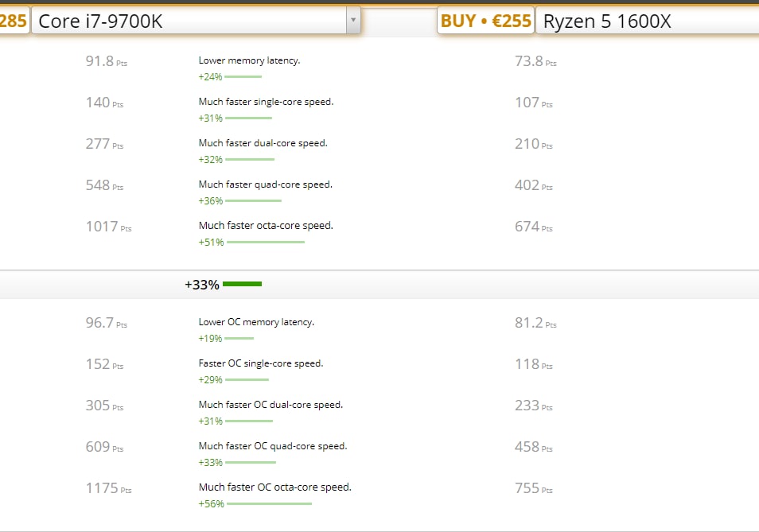This screenshot has width=759, height=532.
Task: Click the +19% OC memory latency percentage
Action: tap(210, 339)
